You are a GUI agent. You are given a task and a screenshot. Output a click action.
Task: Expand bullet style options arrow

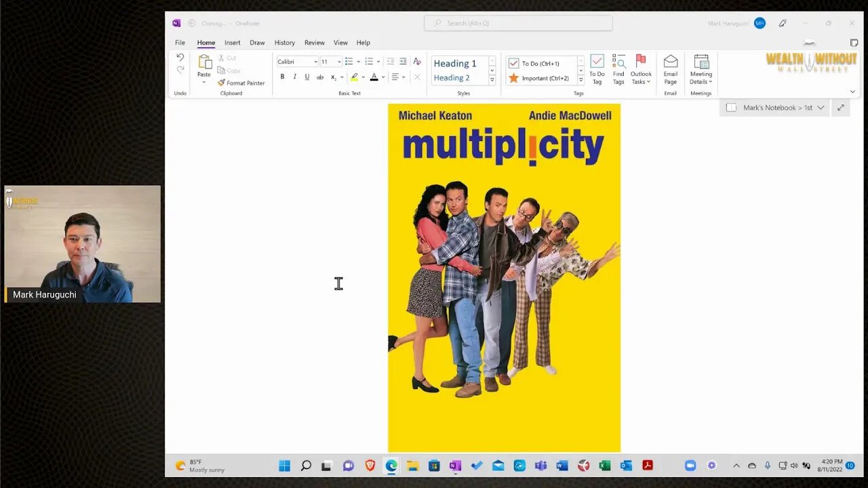click(x=358, y=62)
